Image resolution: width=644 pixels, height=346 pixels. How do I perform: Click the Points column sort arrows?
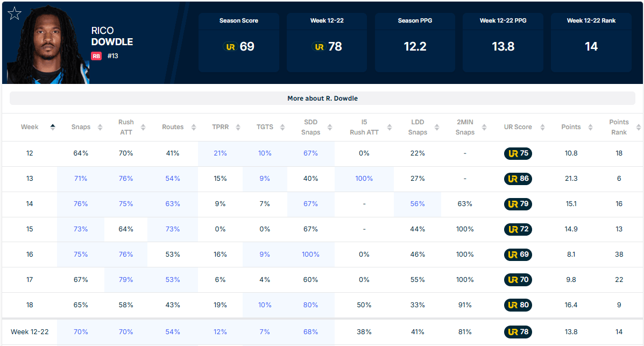click(x=590, y=127)
